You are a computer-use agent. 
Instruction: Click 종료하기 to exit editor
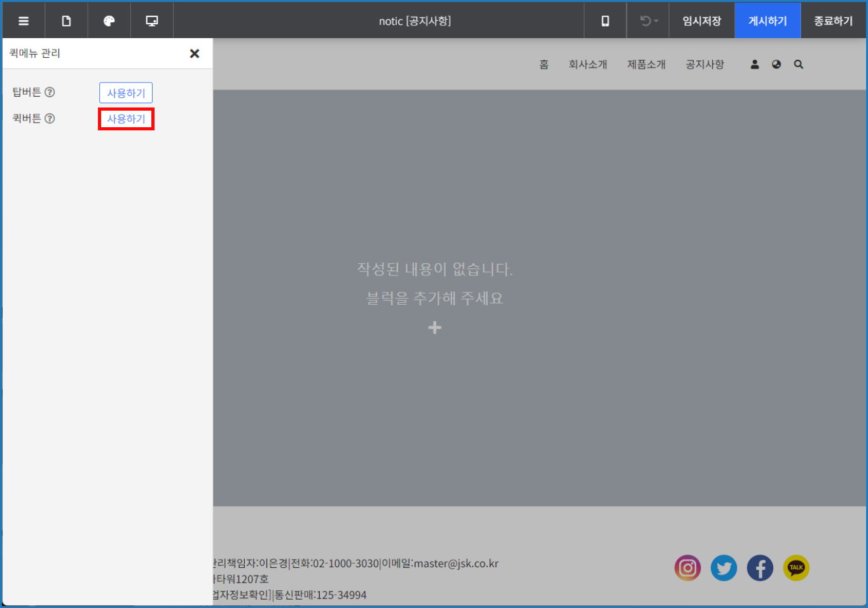[833, 21]
